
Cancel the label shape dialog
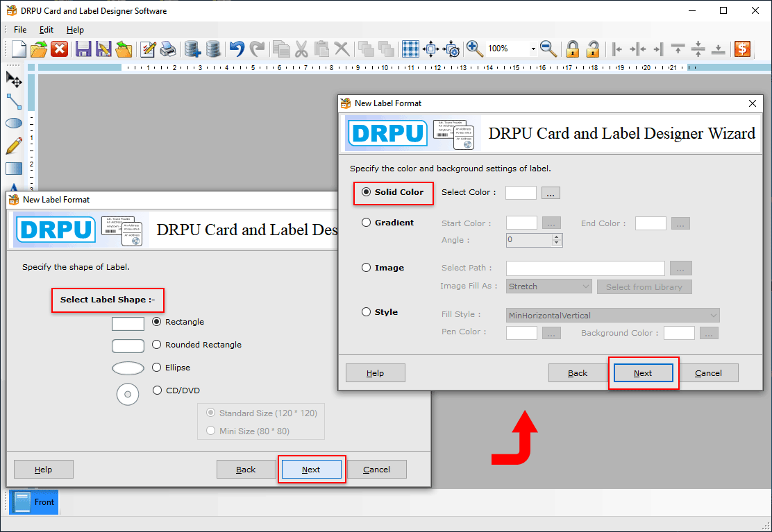tap(377, 470)
